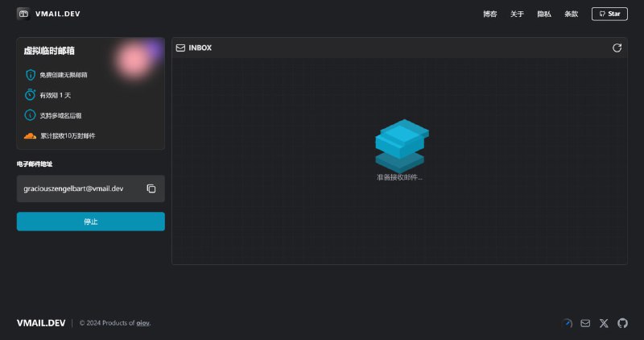Screen dimensions: 644x340
Task: Open the 隐私 (Privacy) page
Action: (x=544, y=14)
